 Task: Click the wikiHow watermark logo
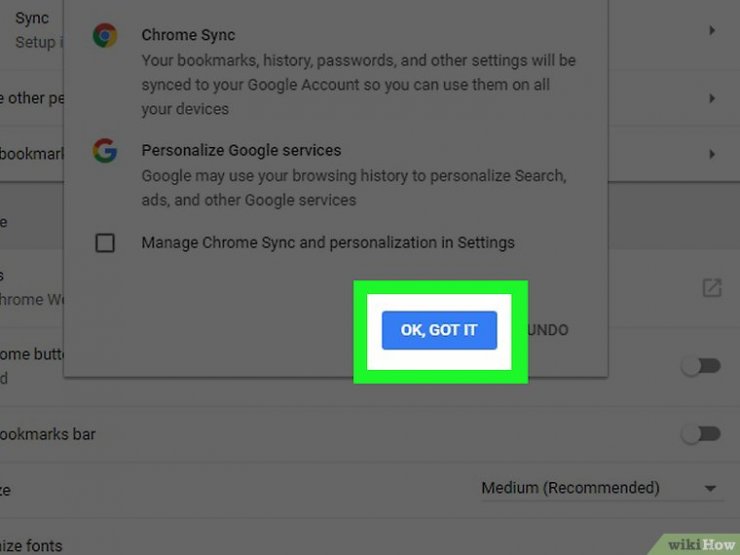point(701,545)
